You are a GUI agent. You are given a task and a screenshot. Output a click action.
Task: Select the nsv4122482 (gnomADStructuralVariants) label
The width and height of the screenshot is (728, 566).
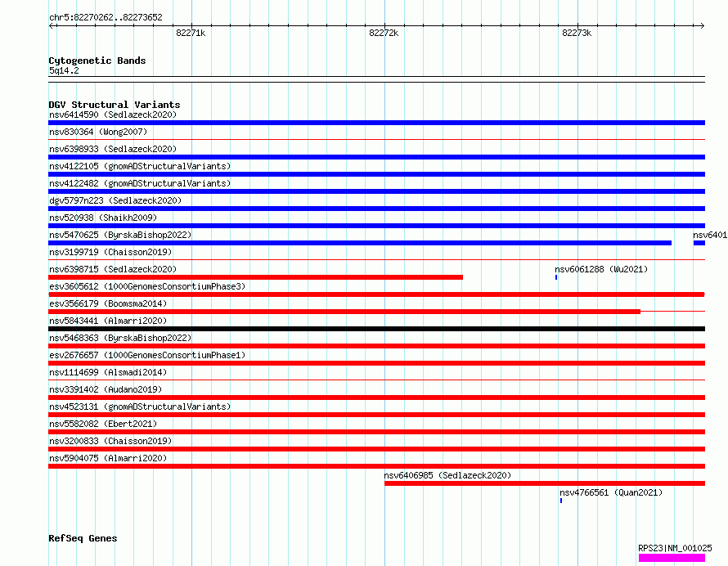(140, 183)
